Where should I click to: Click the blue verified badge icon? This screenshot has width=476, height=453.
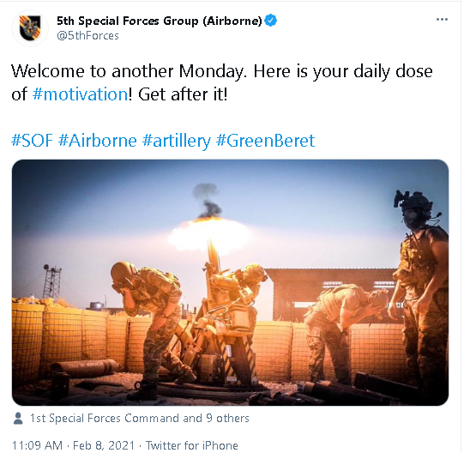[270, 21]
